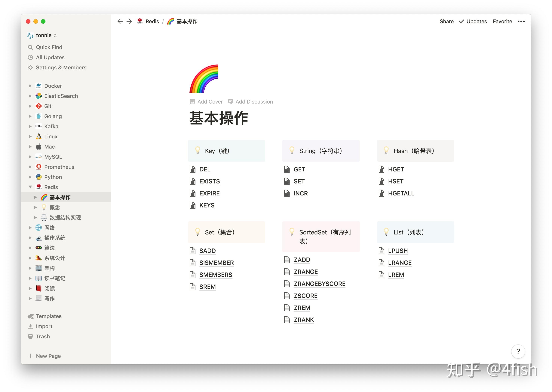
Task: Expand the Docker sidebar section
Action: coord(30,86)
